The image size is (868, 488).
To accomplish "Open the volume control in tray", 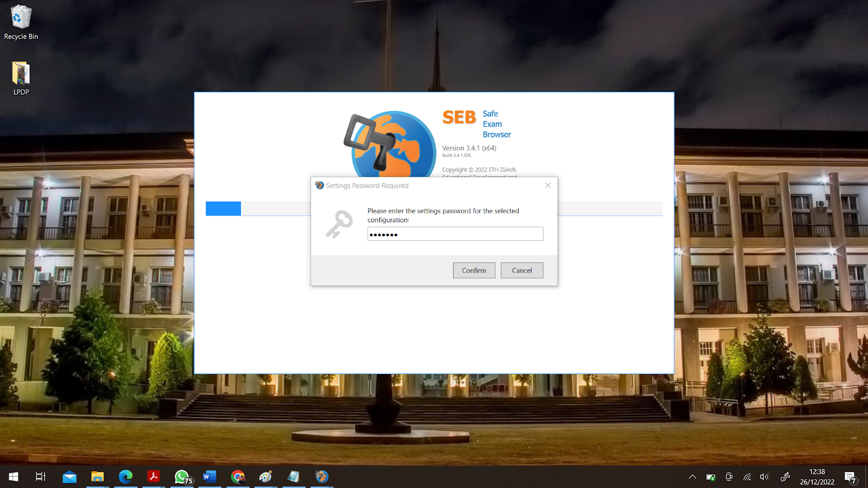I will tap(764, 477).
